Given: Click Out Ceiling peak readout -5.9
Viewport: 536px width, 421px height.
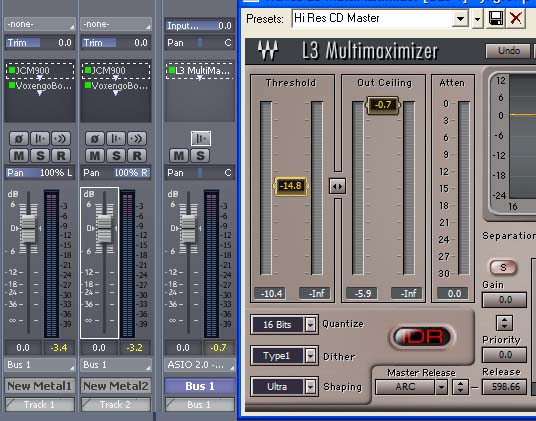Looking at the screenshot, I should click(362, 294).
